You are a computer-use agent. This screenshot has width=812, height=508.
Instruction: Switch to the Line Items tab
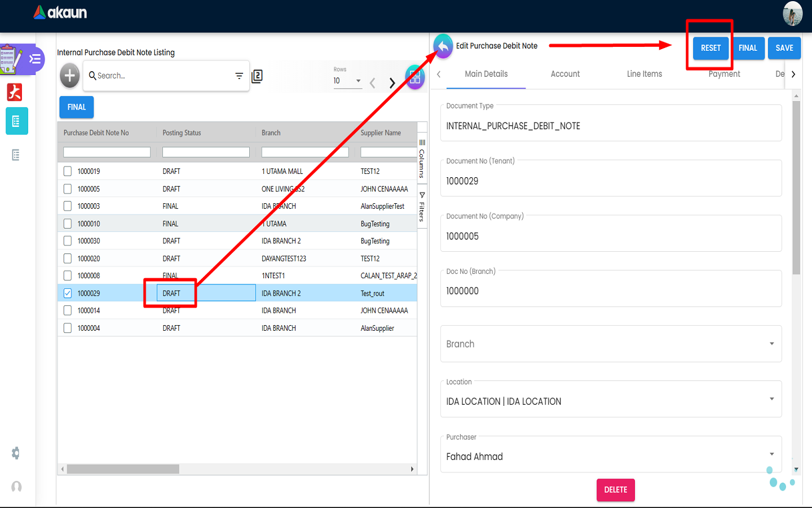tap(644, 74)
